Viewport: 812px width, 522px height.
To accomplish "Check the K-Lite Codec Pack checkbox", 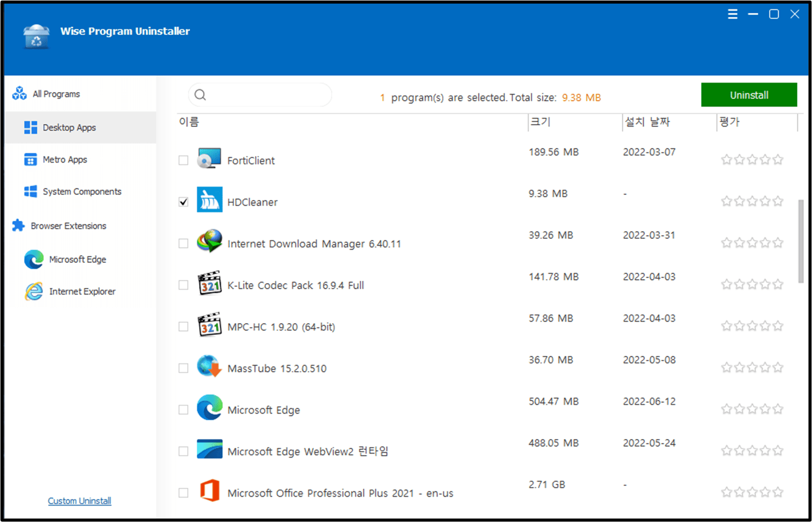I will [x=184, y=285].
